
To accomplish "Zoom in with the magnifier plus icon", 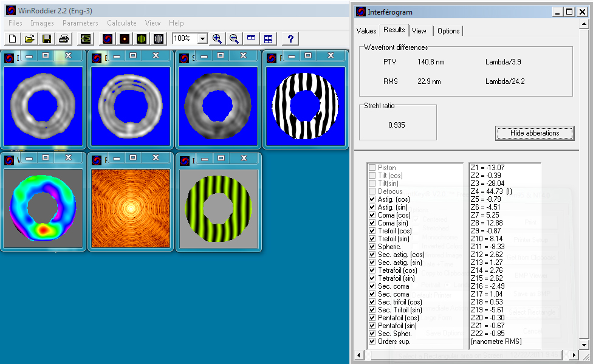I will [217, 39].
